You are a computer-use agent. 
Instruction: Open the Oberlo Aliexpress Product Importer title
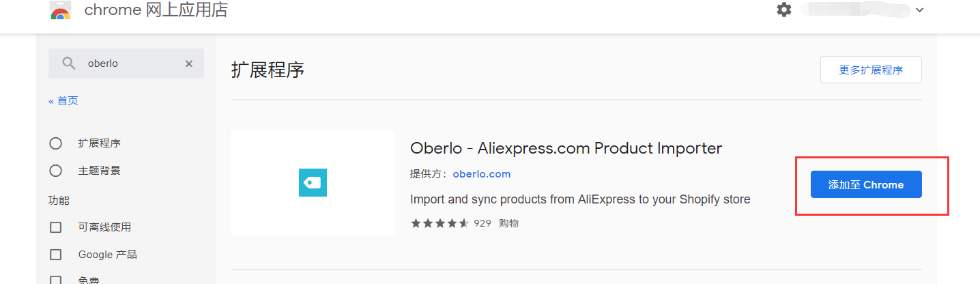[566, 148]
